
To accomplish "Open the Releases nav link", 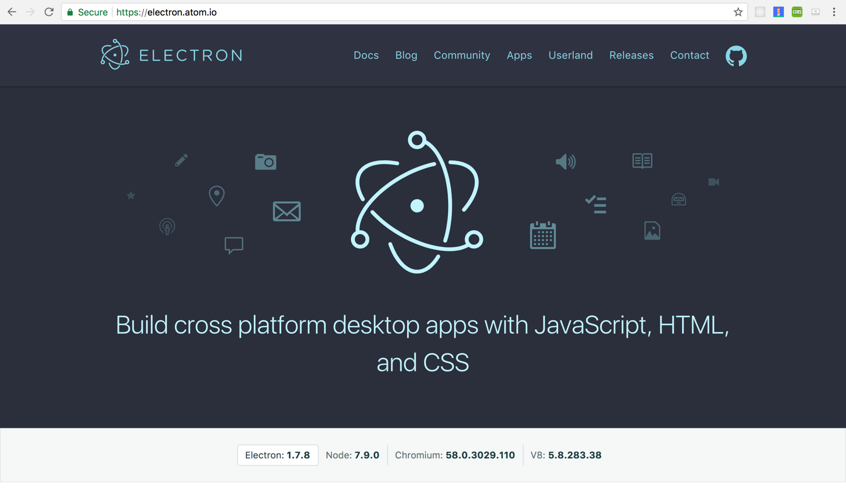I will 631,55.
